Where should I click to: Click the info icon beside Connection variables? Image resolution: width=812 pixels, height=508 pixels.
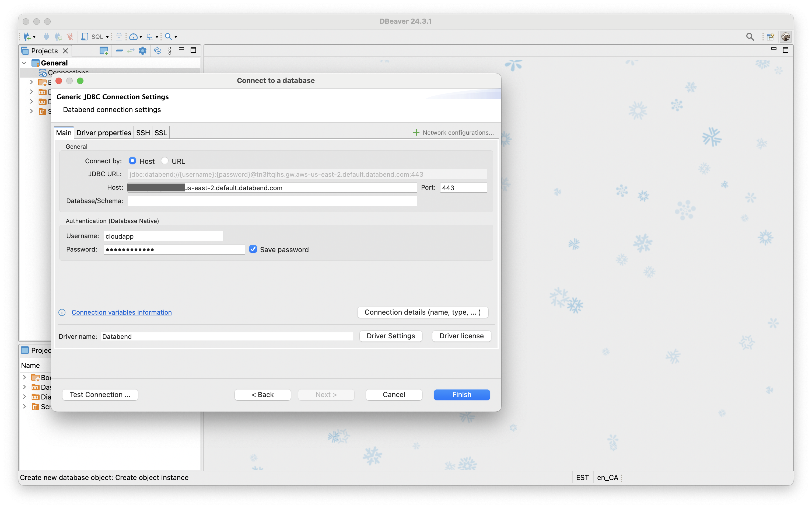click(62, 312)
